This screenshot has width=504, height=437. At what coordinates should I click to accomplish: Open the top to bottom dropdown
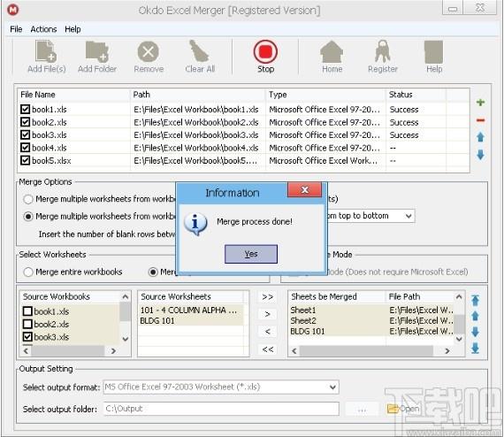pos(409,216)
